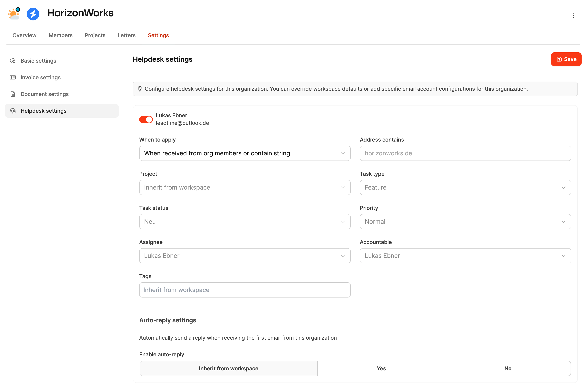
Task: Choose Inherit from workspace auto-reply option
Action: pos(228,368)
